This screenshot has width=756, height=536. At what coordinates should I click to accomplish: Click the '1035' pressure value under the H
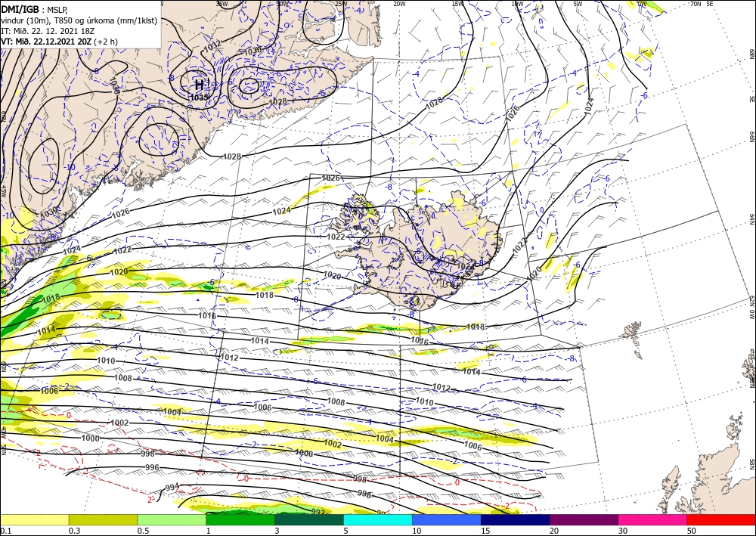(x=199, y=97)
